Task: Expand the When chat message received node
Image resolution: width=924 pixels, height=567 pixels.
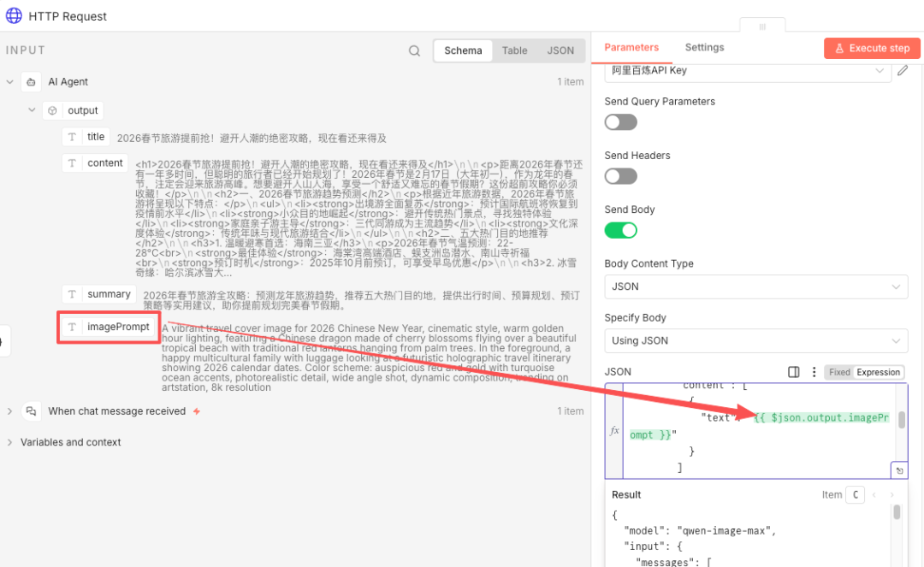Action: 10,411
